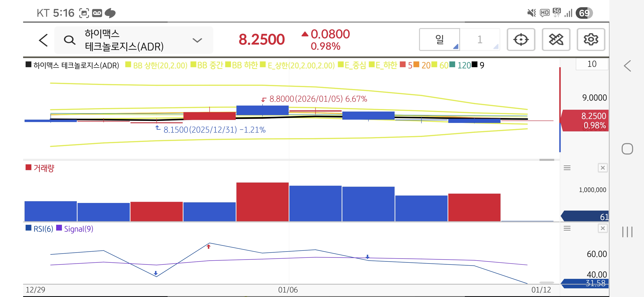Viewport: 644px width, 297px height.
Task: Tap Android home button
Action: tap(627, 149)
